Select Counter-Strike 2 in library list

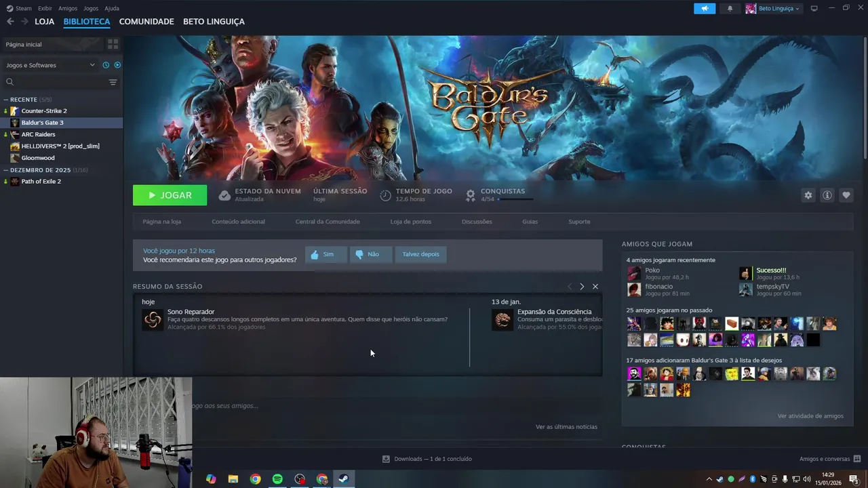pyautogui.click(x=44, y=110)
